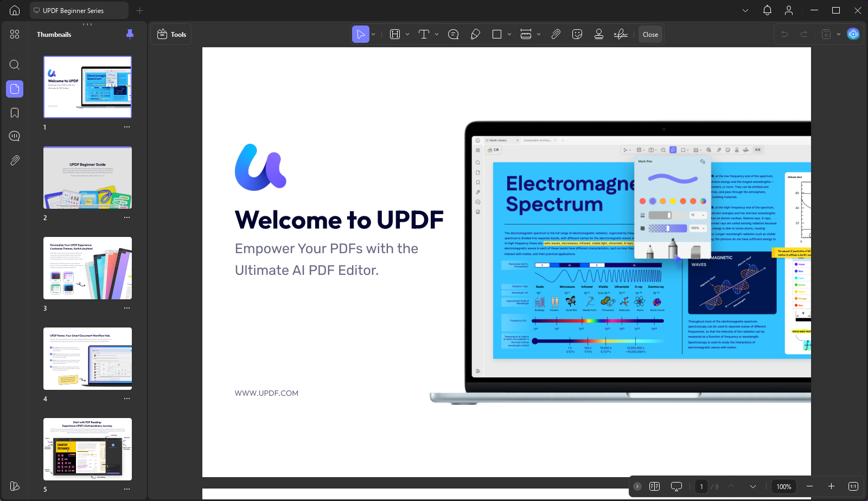The width and height of the screenshot is (868, 501).
Task: Click the current page number field
Action: click(701, 486)
